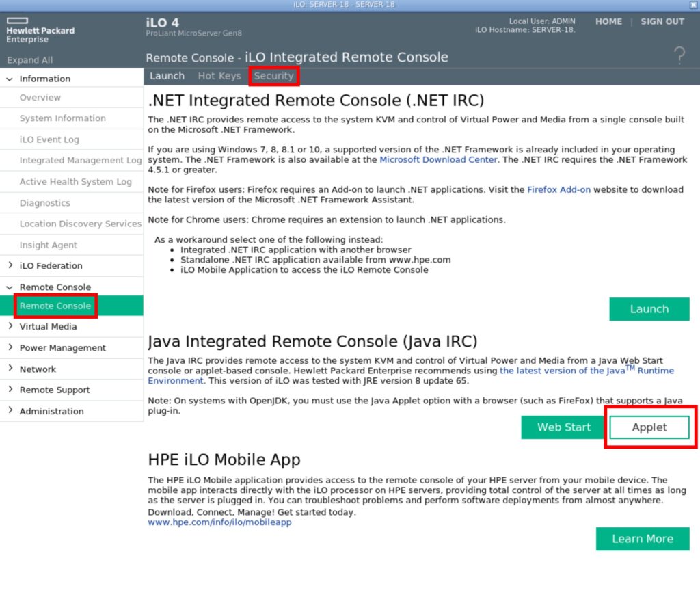The height and width of the screenshot is (599, 700).
Task: Click Java Integrated Remote Console heading
Action: click(312, 342)
